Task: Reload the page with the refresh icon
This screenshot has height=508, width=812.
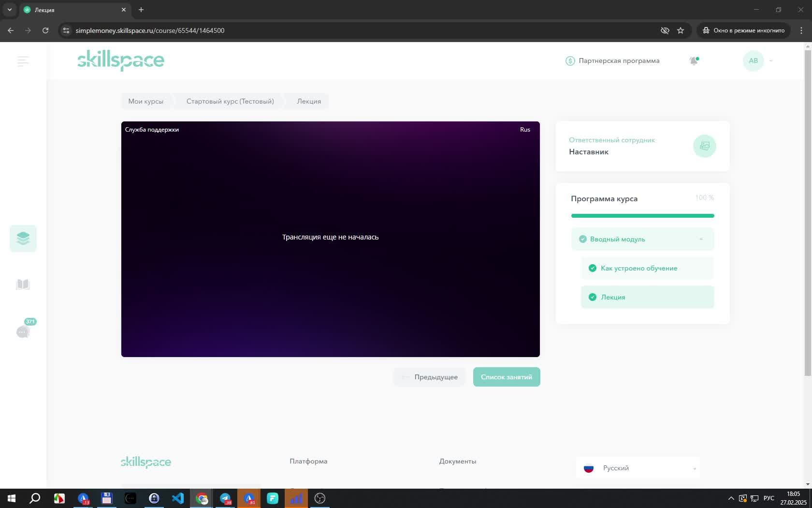Action: coord(45,30)
